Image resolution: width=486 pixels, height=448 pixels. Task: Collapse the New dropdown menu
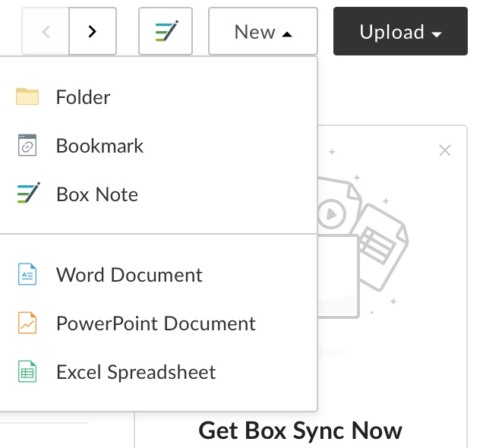[x=264, y=31]
